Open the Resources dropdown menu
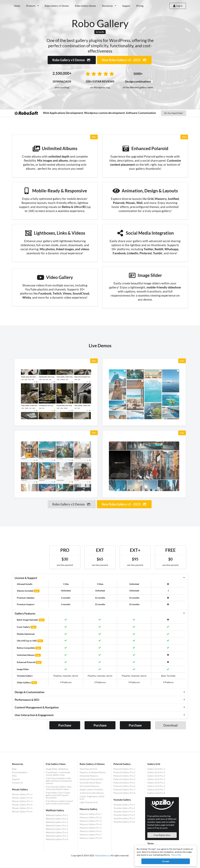The image size is (200, 868). pos(109,6)
